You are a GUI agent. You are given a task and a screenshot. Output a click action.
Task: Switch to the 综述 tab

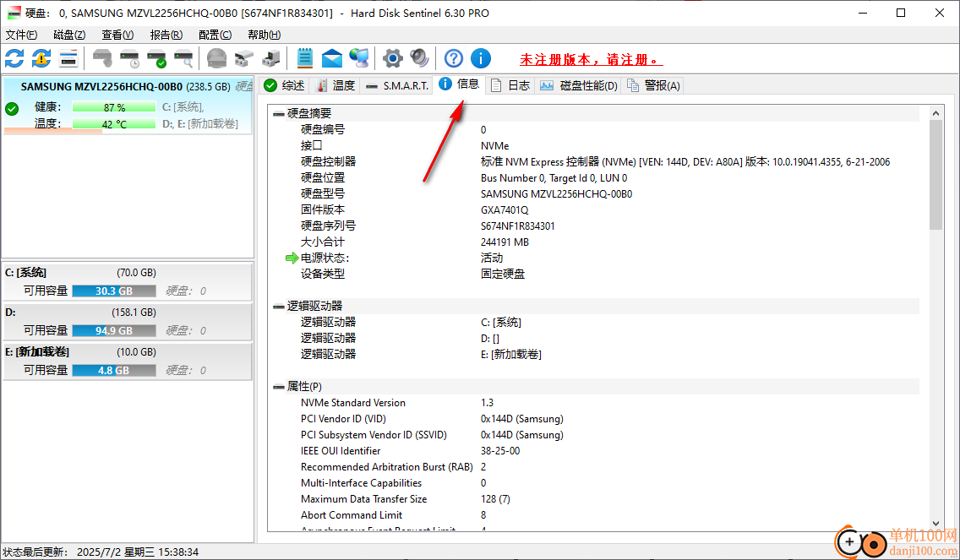[x=285, y=85]
